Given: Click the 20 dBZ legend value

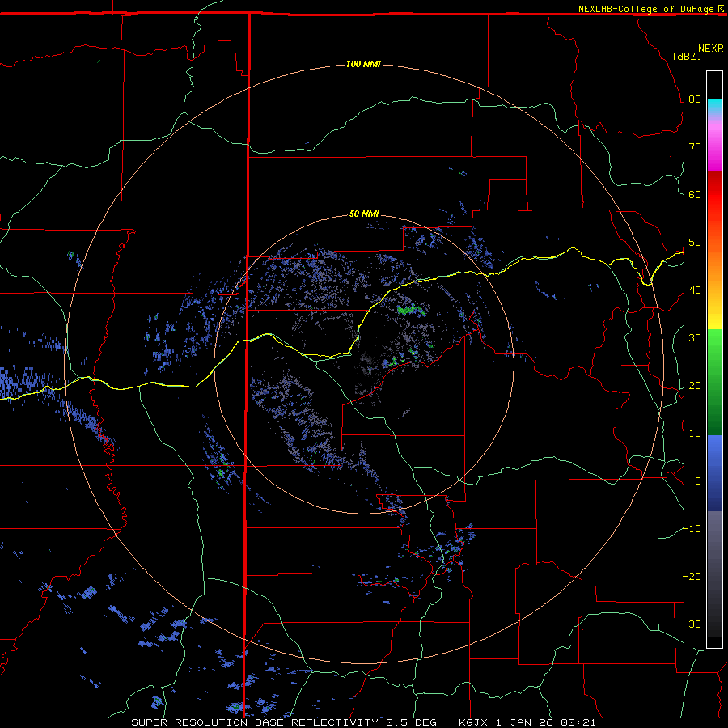Looking at the screenshot, I should pos(695,385).
